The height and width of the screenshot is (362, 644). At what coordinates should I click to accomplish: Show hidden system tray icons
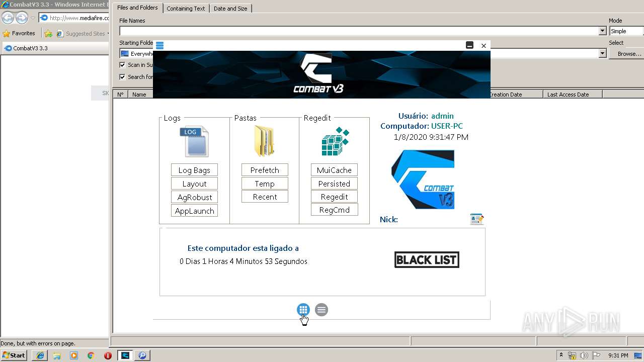tap(561, 355)
